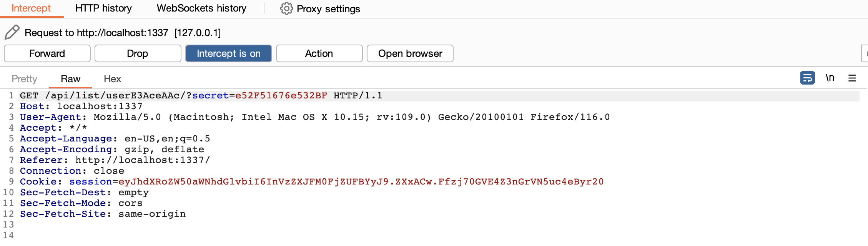Viewport: 868px width, 246px height.
Task: Click the secret parameter value in request line
Action: 281,95
